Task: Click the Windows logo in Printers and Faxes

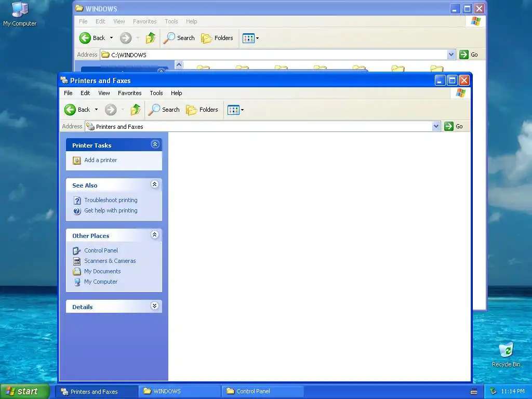Action: click(x=460, y=93)
